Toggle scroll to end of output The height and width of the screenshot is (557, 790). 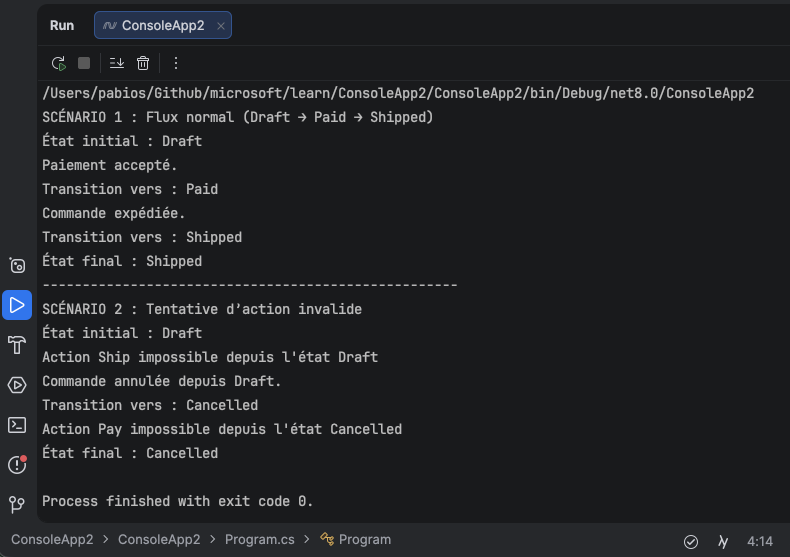116,63
